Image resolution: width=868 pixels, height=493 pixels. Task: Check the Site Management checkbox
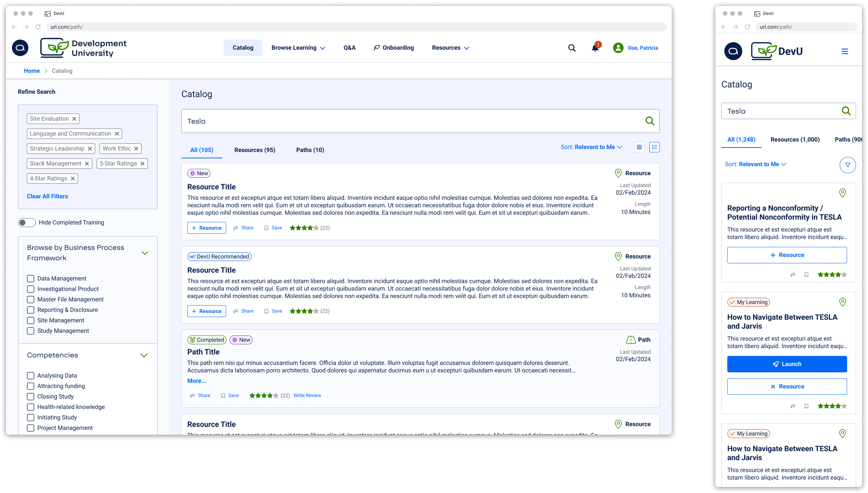pyautogui.click(x=31, y=320)
